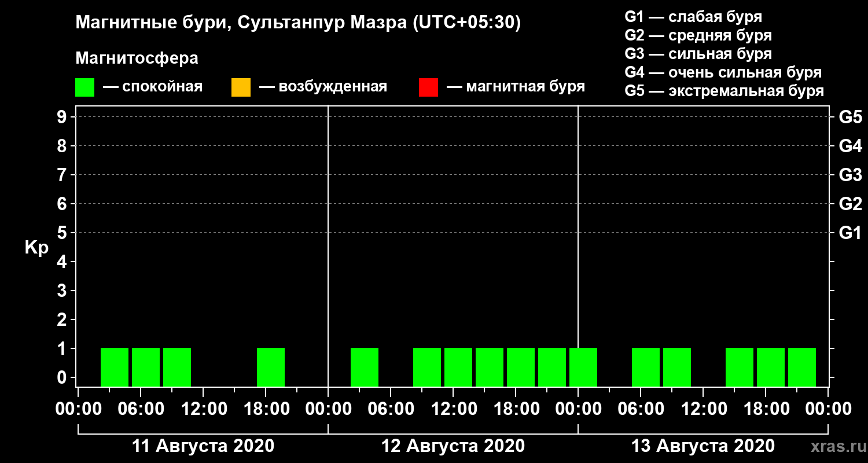Click the 'G5' label on the right axis
Image resolution: width=868 pixels, height=463 pixels.
851,117
